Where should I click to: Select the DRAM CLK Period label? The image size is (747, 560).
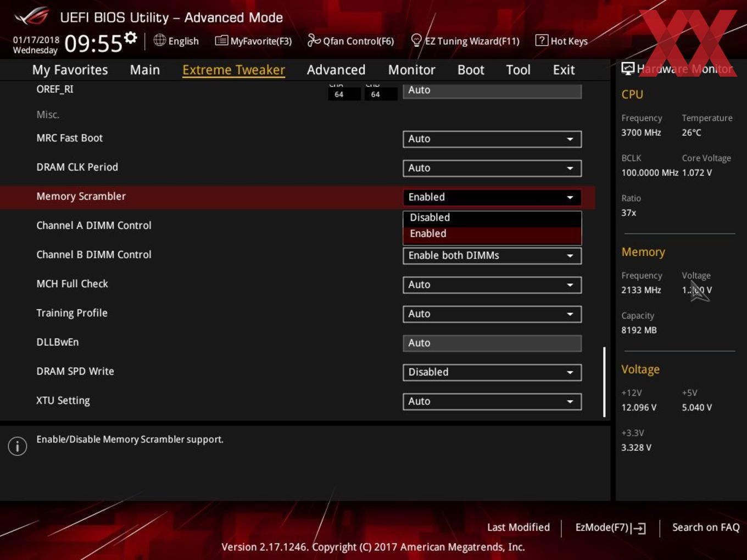click(x=77, y=167)
